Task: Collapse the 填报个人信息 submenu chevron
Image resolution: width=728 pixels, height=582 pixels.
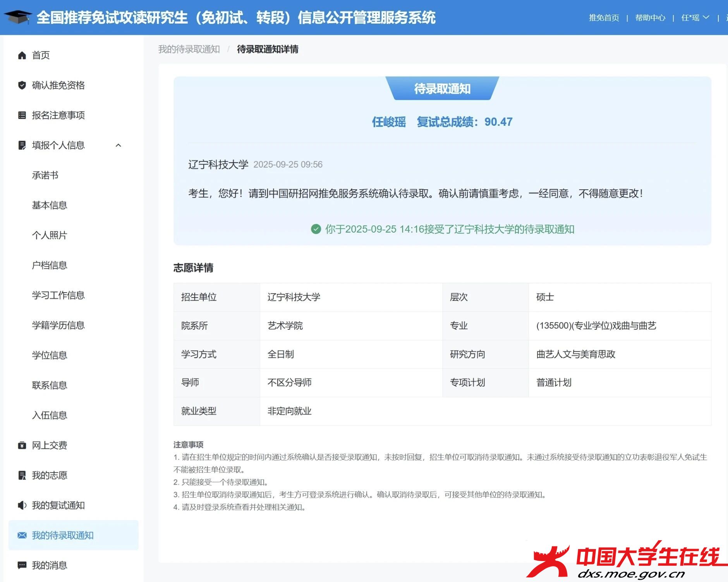Action: (118, 145)
